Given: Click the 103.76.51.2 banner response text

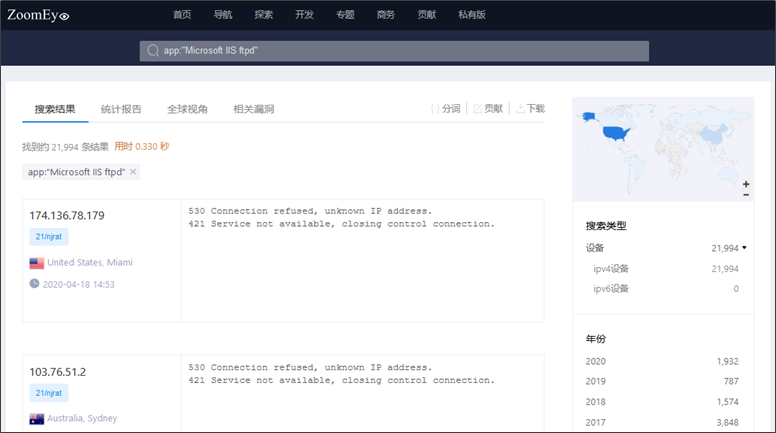Looking at the screenshot, I should [x=341, y=374].
